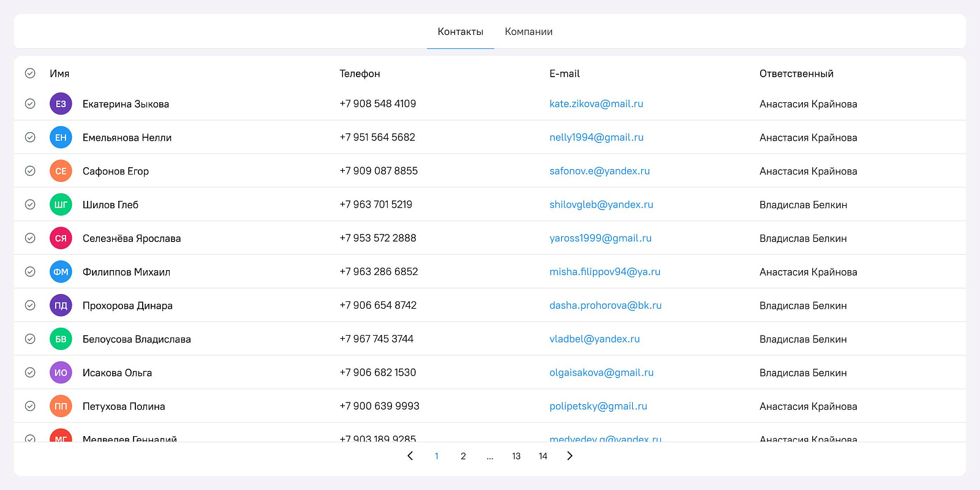Check the row of Шилов Глеб
The width and height of the screenshot is (980, 490).
(x=30, y=205)
